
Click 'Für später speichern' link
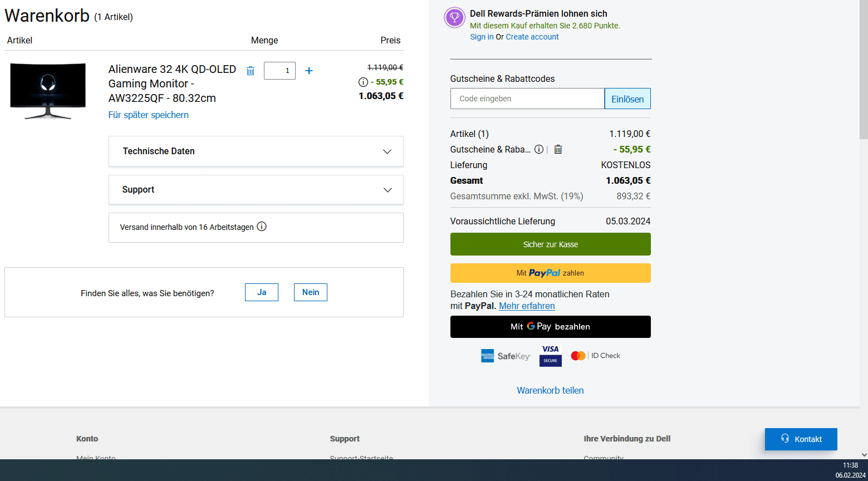(x=149, y=115)
